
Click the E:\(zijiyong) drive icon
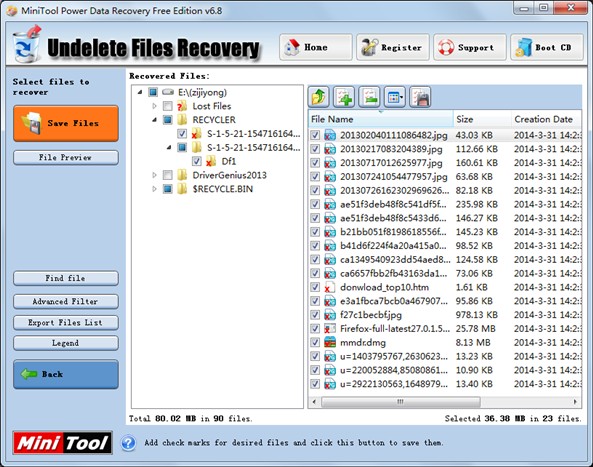click(x=168, y=92)
